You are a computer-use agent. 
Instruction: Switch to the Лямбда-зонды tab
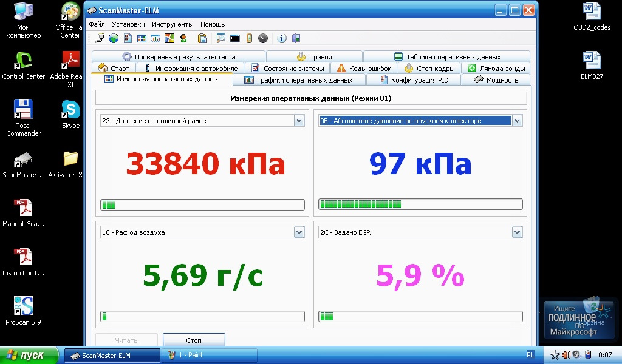point(496,68)
